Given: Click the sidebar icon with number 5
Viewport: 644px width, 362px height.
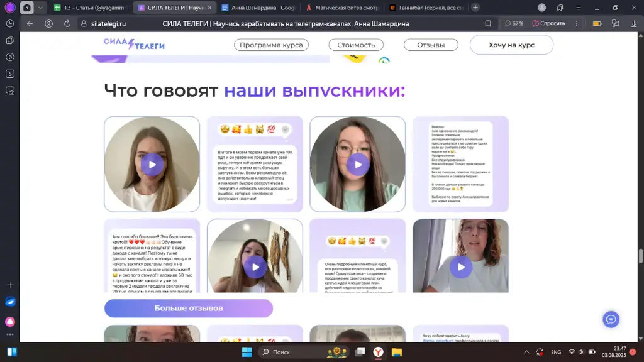Looking at the screenshot, I should (x=10, y=74).
